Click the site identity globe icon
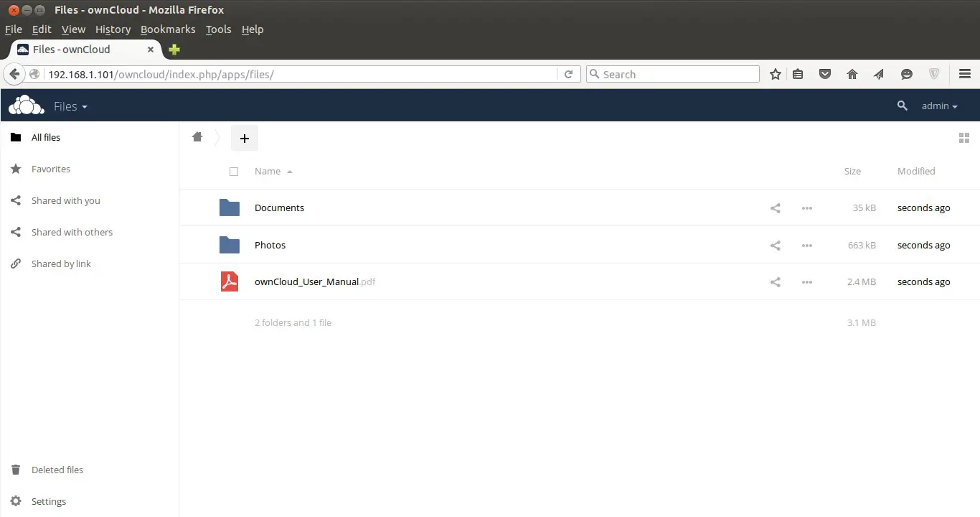Screen dimensions: 980x517 click(x=34, y=74)
